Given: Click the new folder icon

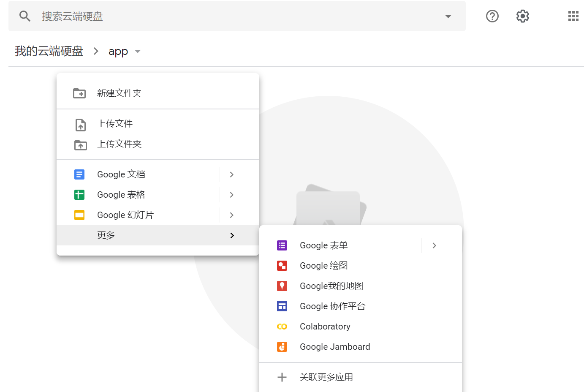Looking at the screenshot, I should (x=79, y=93).
